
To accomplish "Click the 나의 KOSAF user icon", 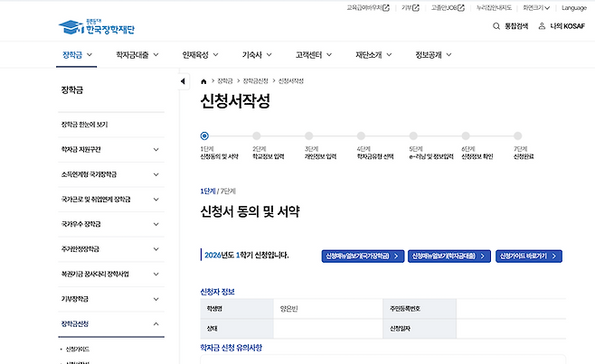I will pyautogui.click(x=542, y=26).
